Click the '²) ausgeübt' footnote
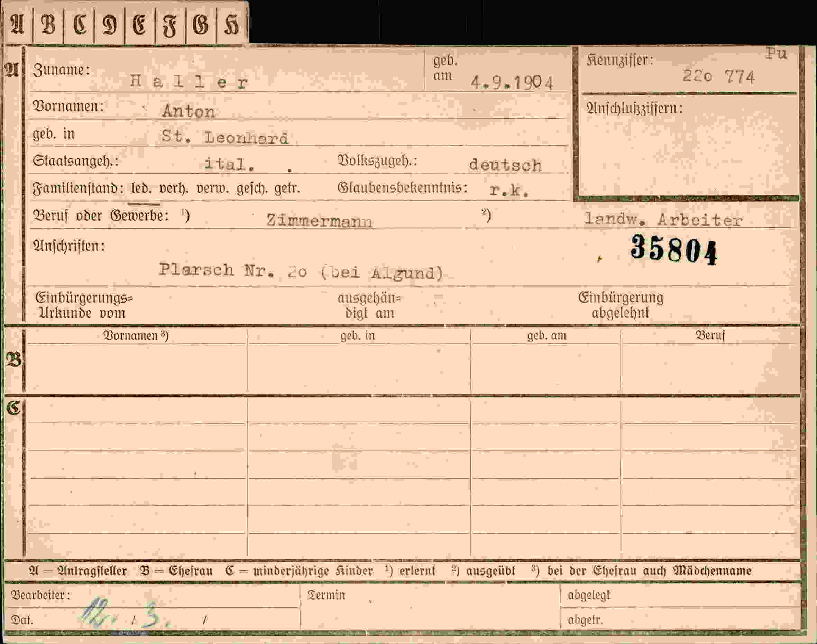The image size is (817, 644). click(x=483, y=571)
